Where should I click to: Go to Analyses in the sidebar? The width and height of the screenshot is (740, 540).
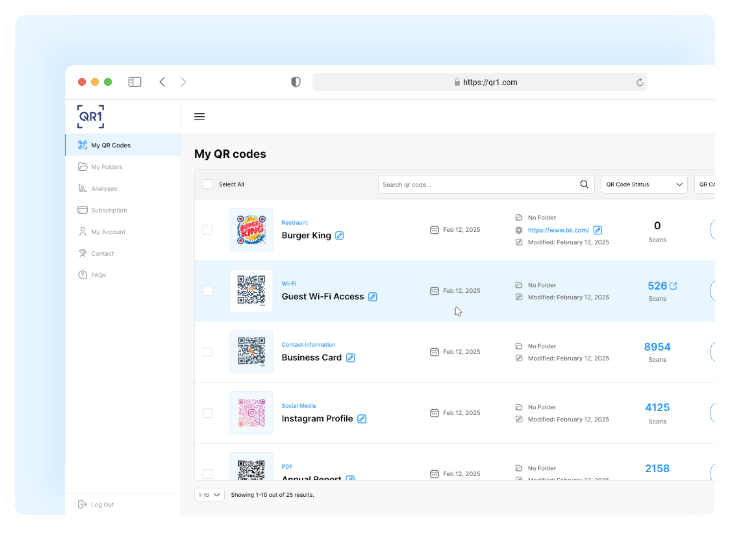(x=103, y=188)
